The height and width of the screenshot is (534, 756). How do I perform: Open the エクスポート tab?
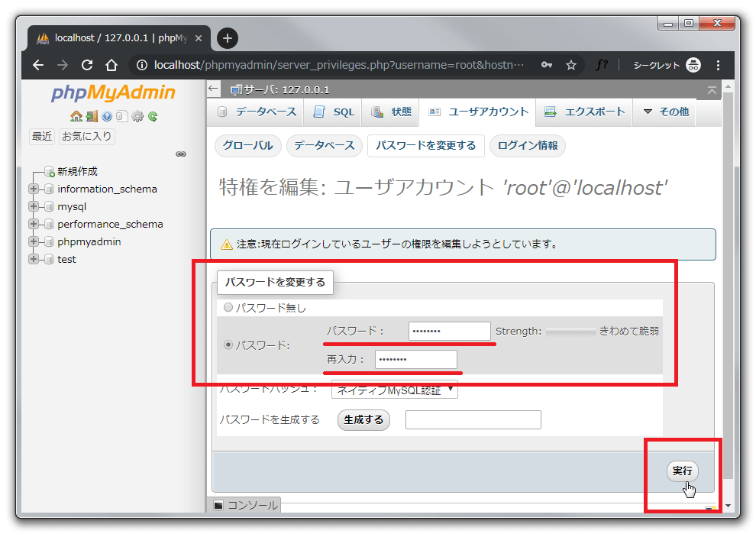tap(585, 112)
